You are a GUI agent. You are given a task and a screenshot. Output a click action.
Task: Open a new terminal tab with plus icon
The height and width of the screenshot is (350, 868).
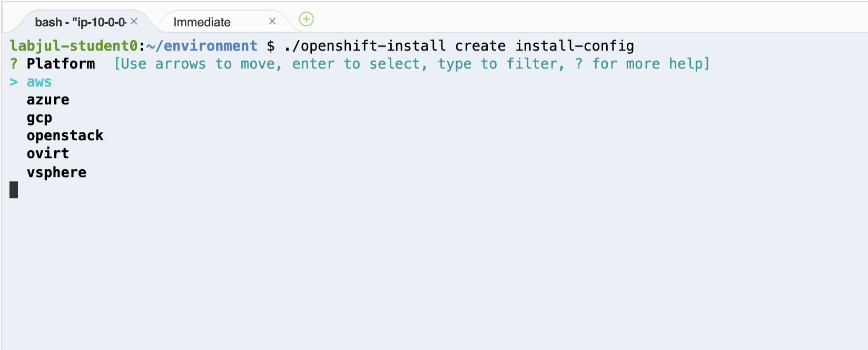(306, 20)
